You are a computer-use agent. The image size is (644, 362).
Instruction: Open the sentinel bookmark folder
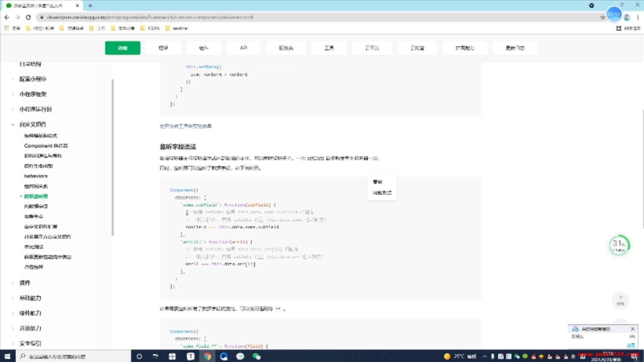177,28
